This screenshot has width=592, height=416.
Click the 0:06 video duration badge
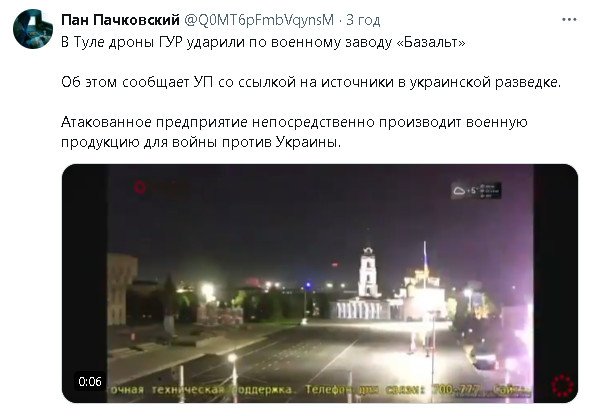click(x=90, y=381)
